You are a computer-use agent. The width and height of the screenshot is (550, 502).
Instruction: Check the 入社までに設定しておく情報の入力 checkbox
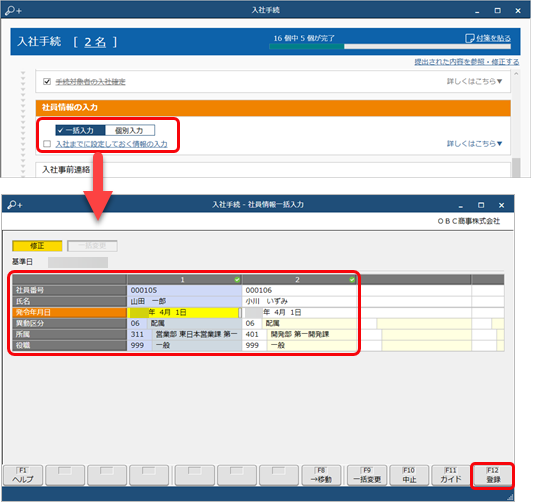tap(47, 144)
